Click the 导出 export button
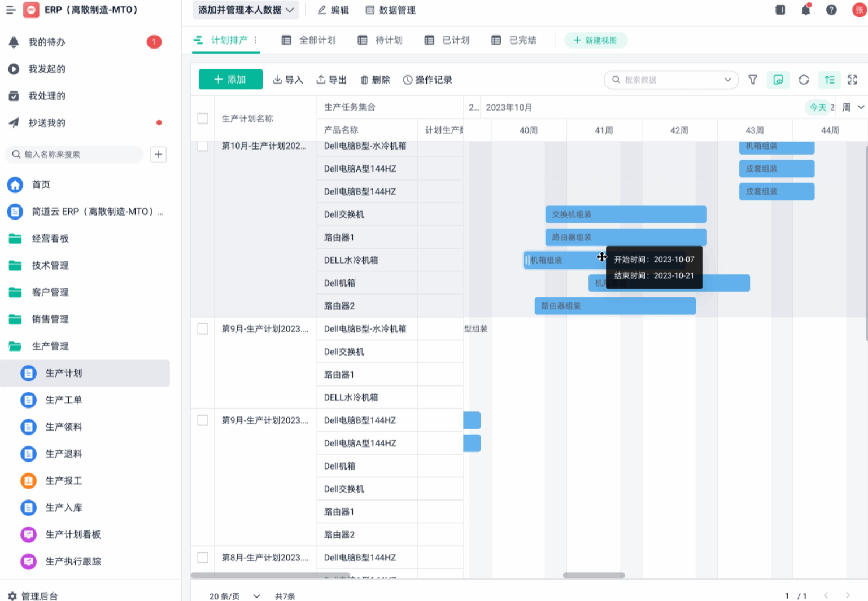Screen dimensions: 868x601 tap(332, 80)
